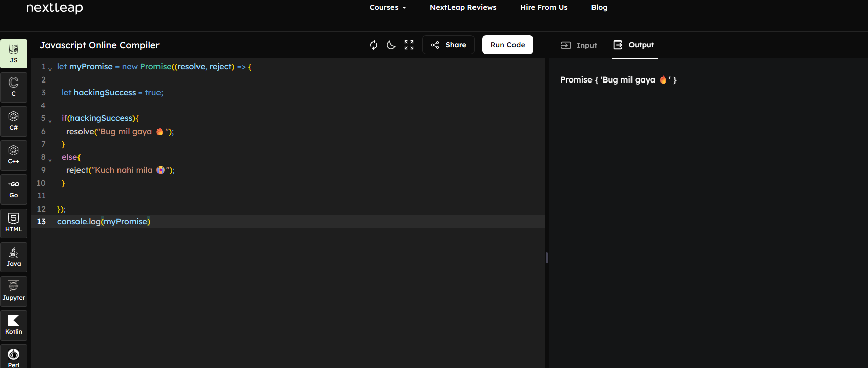
Task: Choose the Go language icon
Action: click(14, 189)
